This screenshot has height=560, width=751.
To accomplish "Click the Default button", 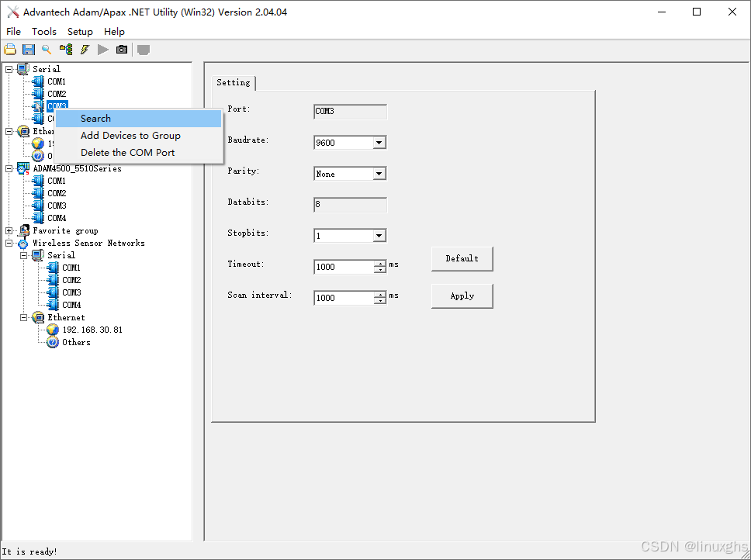I will pos(462,259).
